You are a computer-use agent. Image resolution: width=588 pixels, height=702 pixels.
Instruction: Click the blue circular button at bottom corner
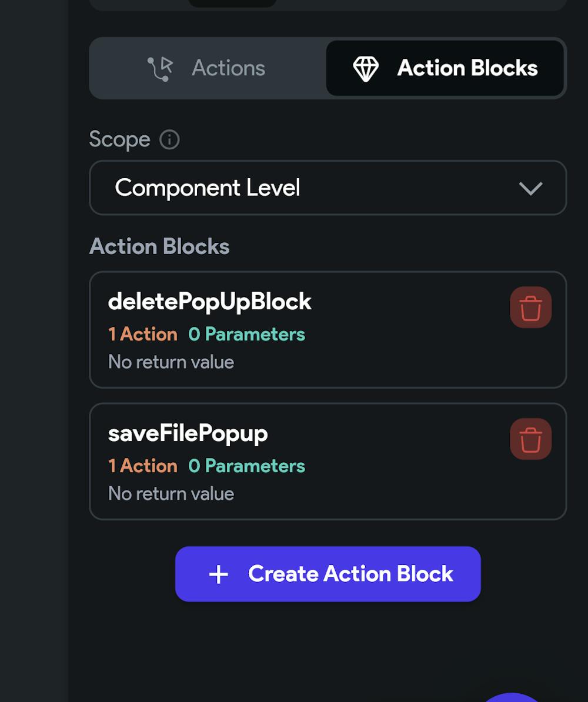click(x=513, y=697)
